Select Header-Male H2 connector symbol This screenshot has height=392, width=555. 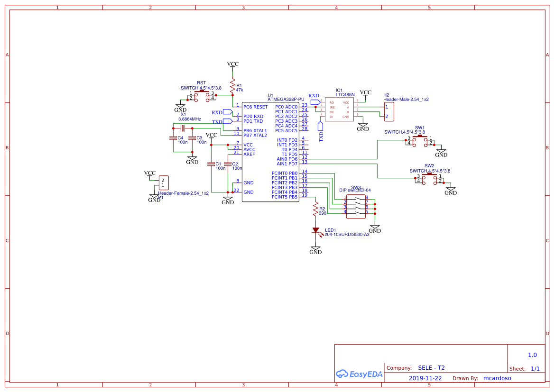388,112
